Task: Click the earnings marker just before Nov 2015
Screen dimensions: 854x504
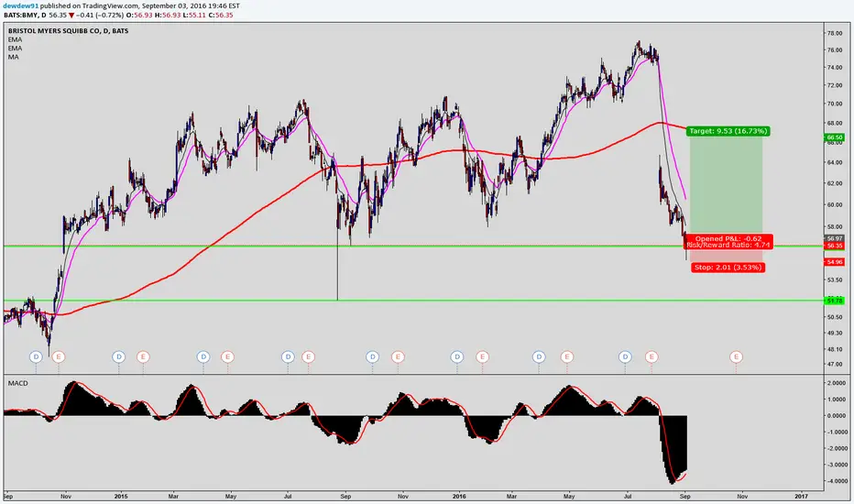Action: pyautogui.click(x=398, y=356)
